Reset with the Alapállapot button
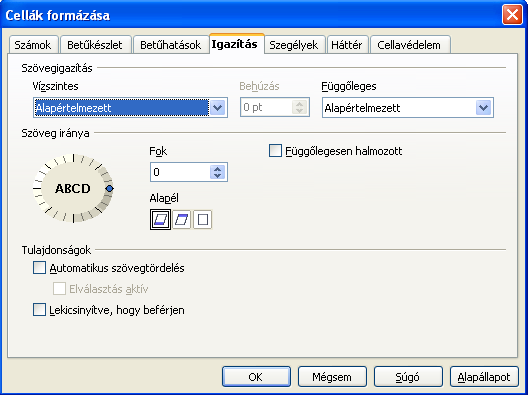This screenshot has height=395, width=528. 484,377
